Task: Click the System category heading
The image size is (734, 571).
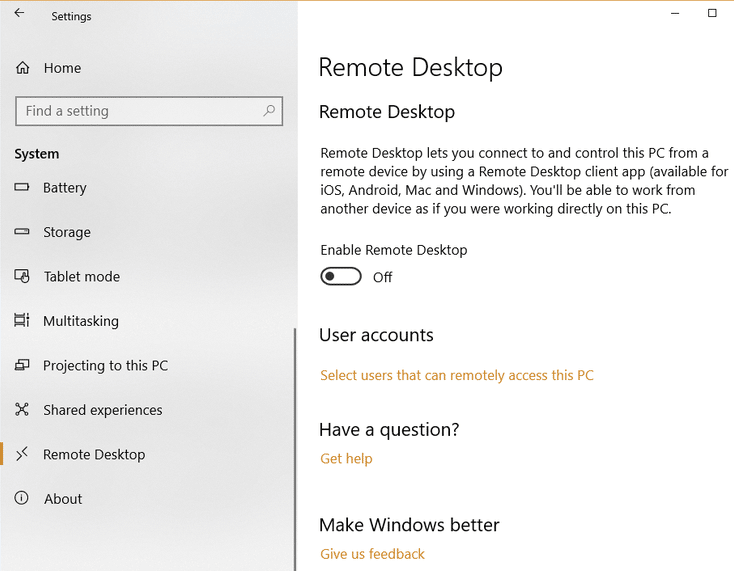Action: (37, 154)
